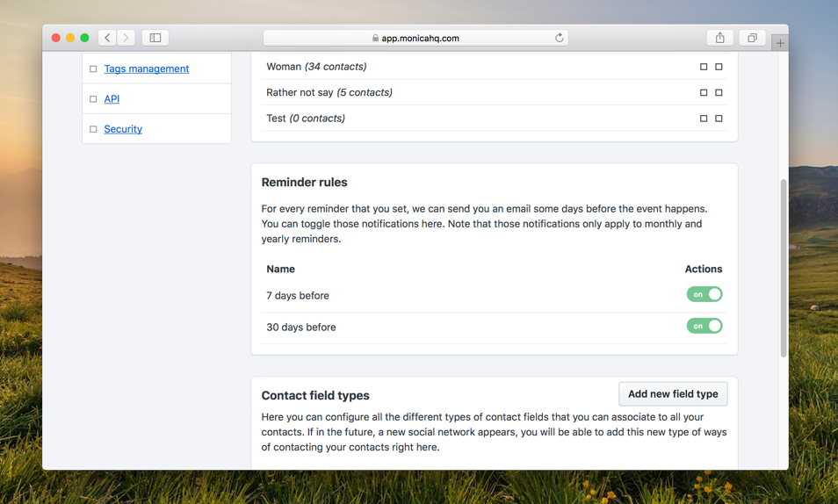Turn off the 30 days before reminder
Image resolution: width=838 pixels, height=504 pixels.
pos(704,326)
